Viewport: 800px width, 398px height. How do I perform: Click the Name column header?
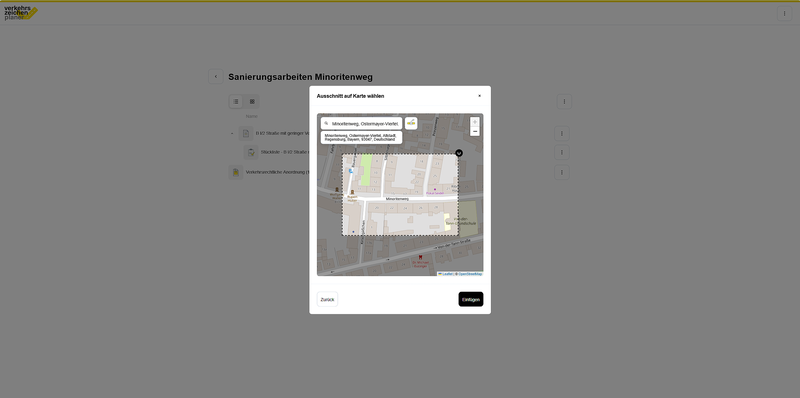(x=252, y=116)
